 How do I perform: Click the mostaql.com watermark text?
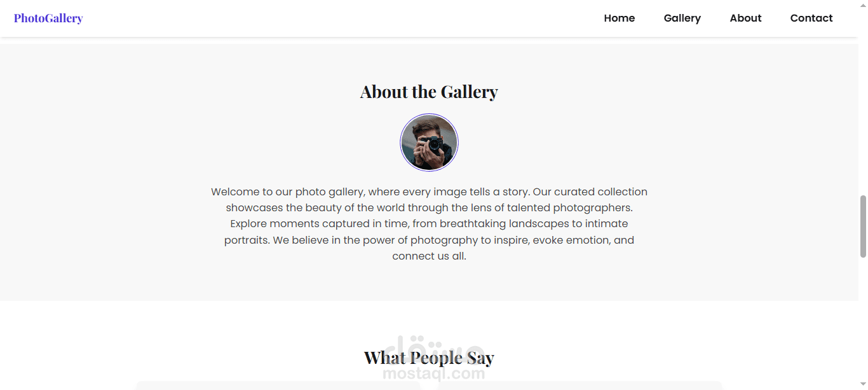coord(434,374)
